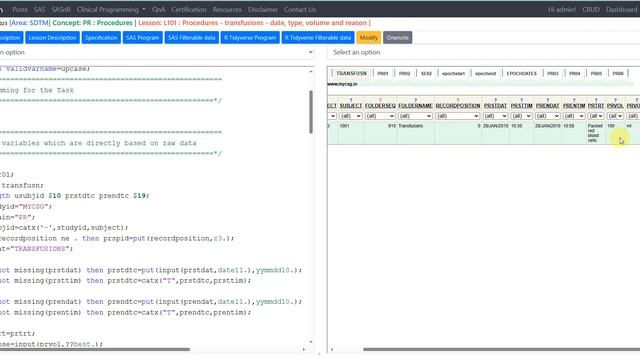Click the data table horizontal scrollbar thumb
640x360 pixels.
coord(502,349)
